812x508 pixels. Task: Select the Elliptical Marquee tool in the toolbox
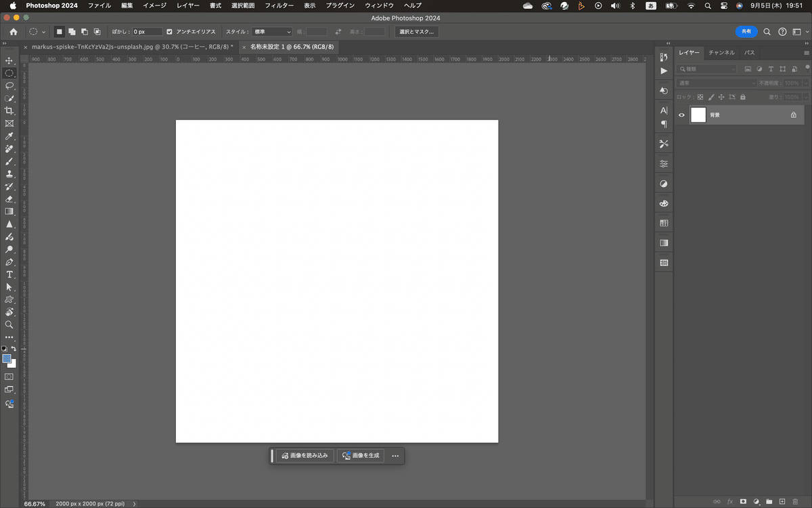(x=9, y=73)
